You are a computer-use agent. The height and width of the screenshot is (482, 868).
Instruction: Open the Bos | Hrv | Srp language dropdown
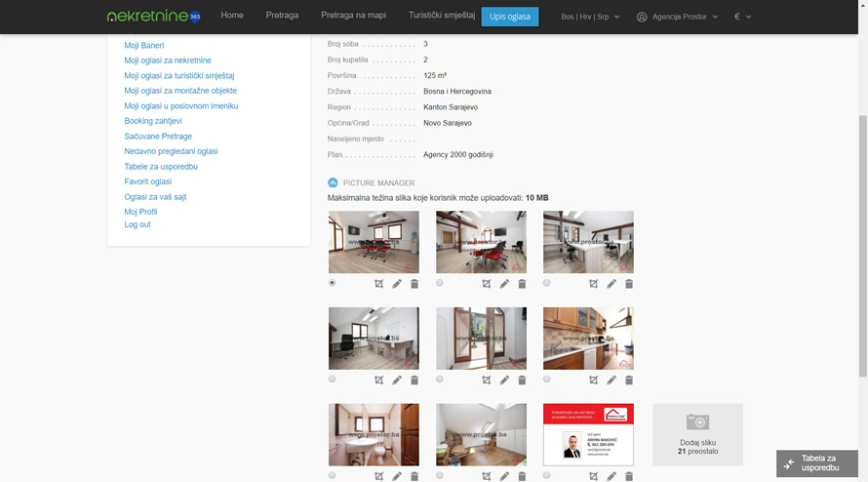[x=590, y=17]
